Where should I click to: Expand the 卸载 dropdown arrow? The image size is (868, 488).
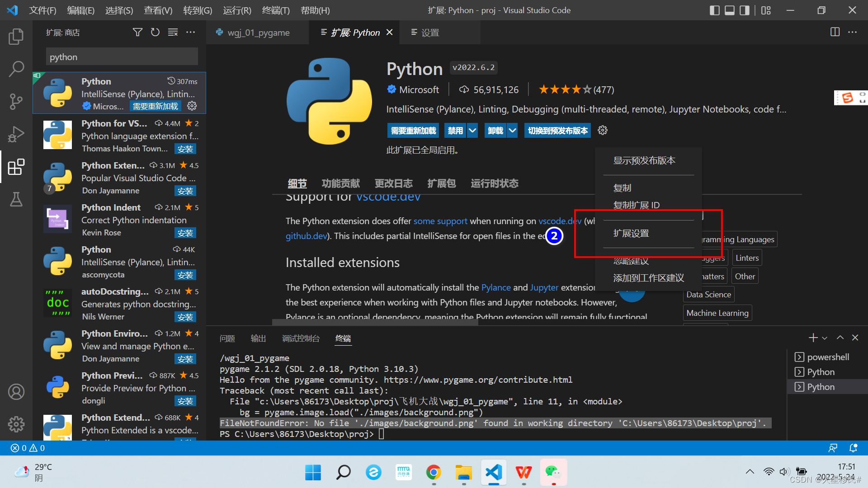coord(512,131)
